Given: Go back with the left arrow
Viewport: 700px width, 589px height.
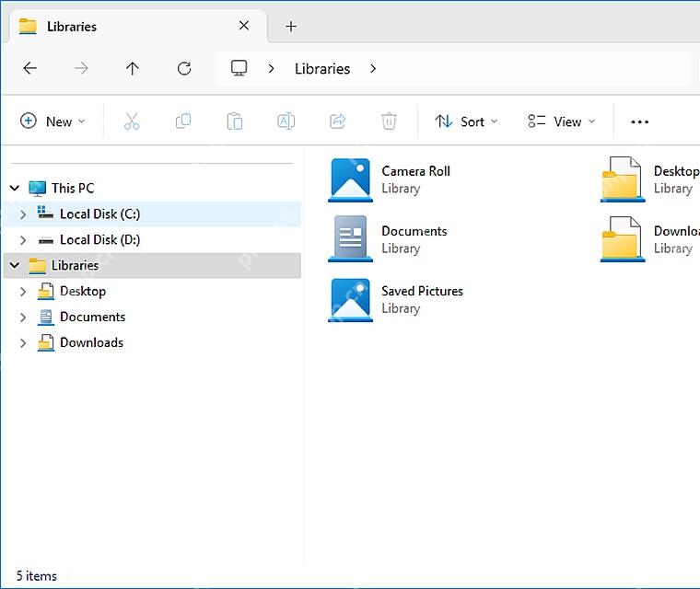Looking at the screenshot, I should tap(29, 68).
